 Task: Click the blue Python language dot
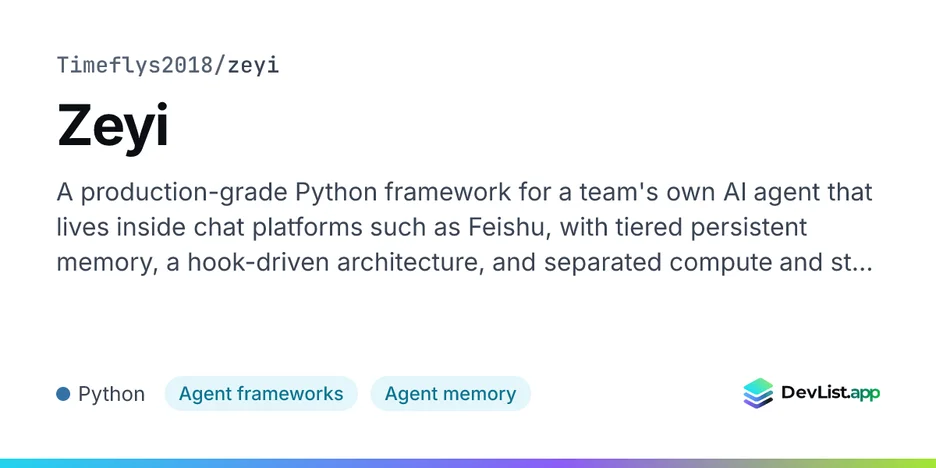click(63, 394)
